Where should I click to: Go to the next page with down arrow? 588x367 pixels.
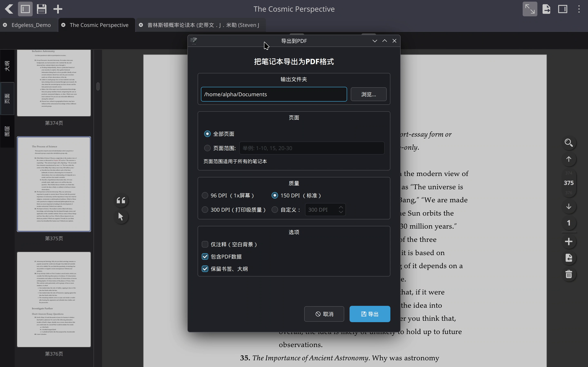(x=569, y=207)
